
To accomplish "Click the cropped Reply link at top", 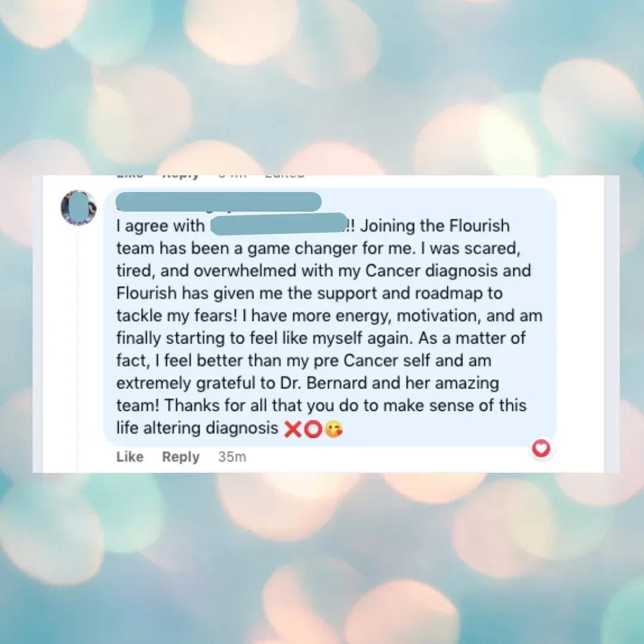I will pos(181,176).
